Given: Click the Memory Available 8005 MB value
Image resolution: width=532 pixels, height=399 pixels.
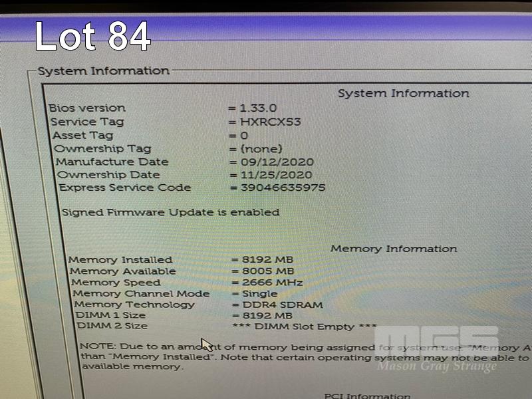Looking at the screenshot, I should [x=268, y=271].
